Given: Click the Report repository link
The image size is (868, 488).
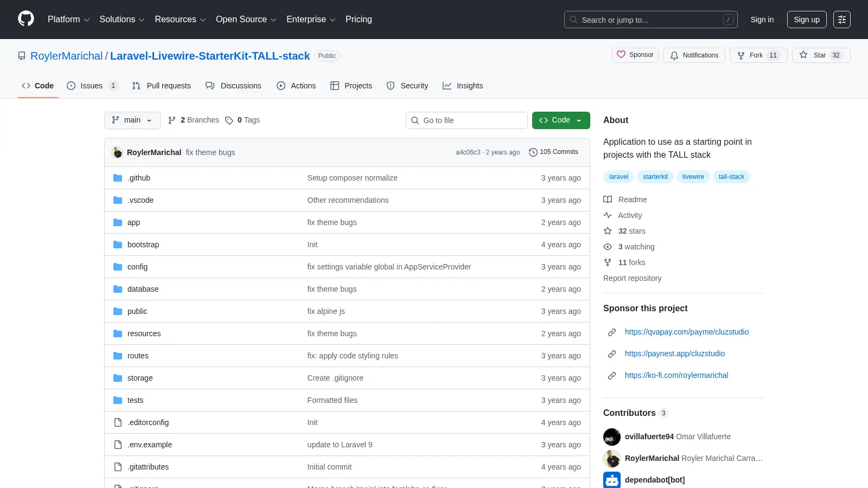Looking at the screenshot, I should (632, 278).
